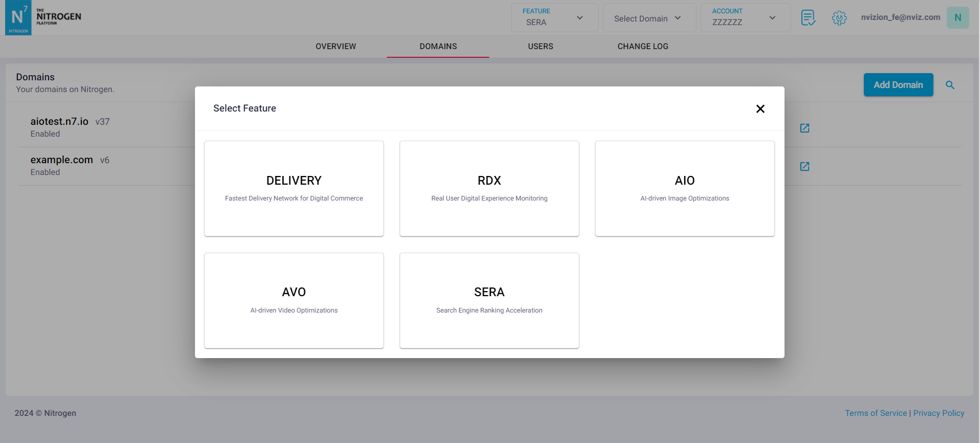Image resolution: width=980 pixels, height=443 pixels.
Task: Switch to the Overview tab
Action: point(336,47)
